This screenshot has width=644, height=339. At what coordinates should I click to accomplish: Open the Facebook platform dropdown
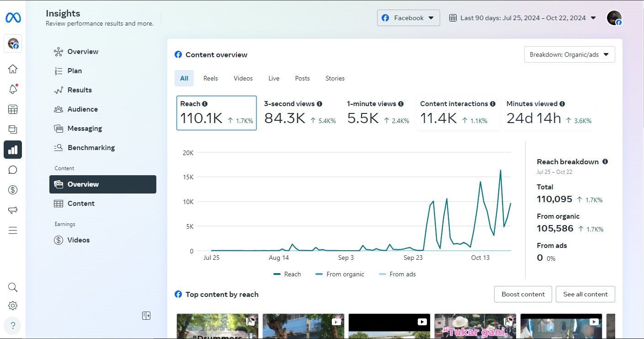409,18
